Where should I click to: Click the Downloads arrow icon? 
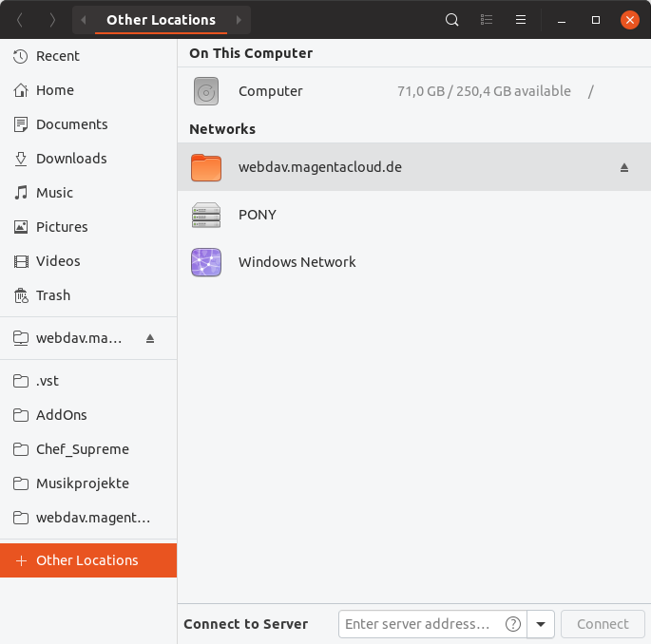pos(20,159)
